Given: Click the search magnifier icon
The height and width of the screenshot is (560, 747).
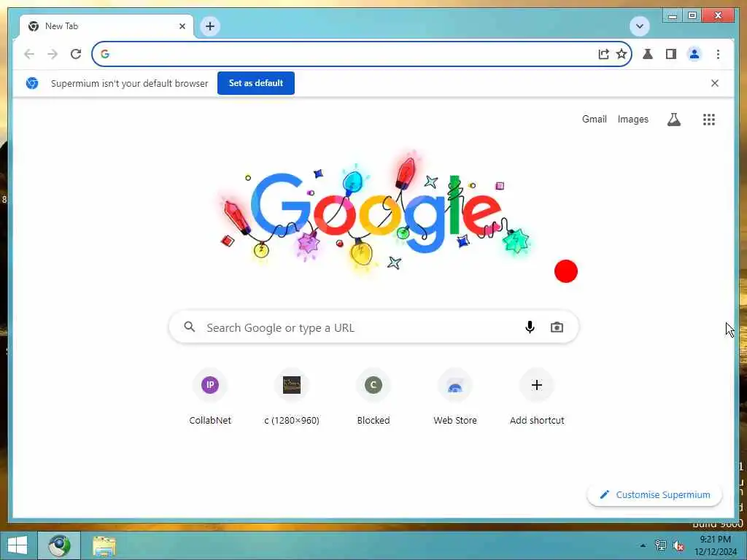Looking at the screenshot, I should (x=190, y=327).
